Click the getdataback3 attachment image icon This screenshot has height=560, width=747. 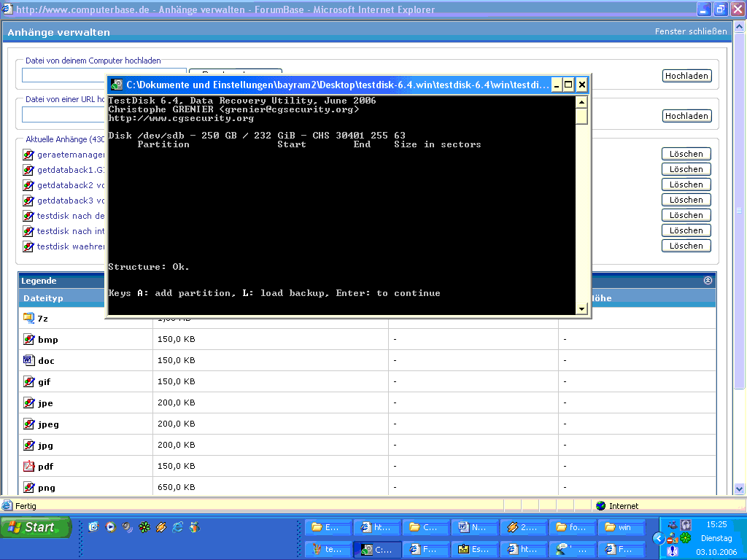28,201
